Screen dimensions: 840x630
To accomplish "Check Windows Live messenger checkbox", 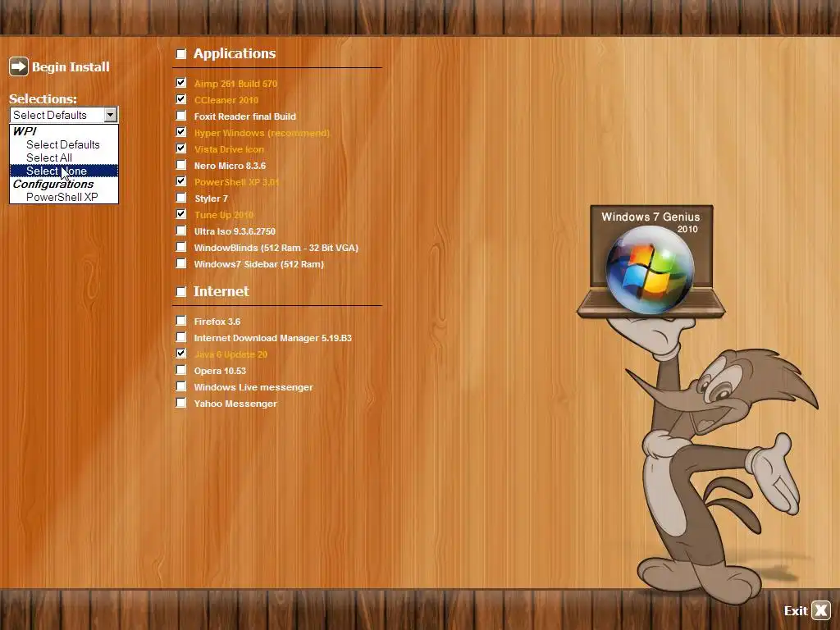I will point(181,387).
